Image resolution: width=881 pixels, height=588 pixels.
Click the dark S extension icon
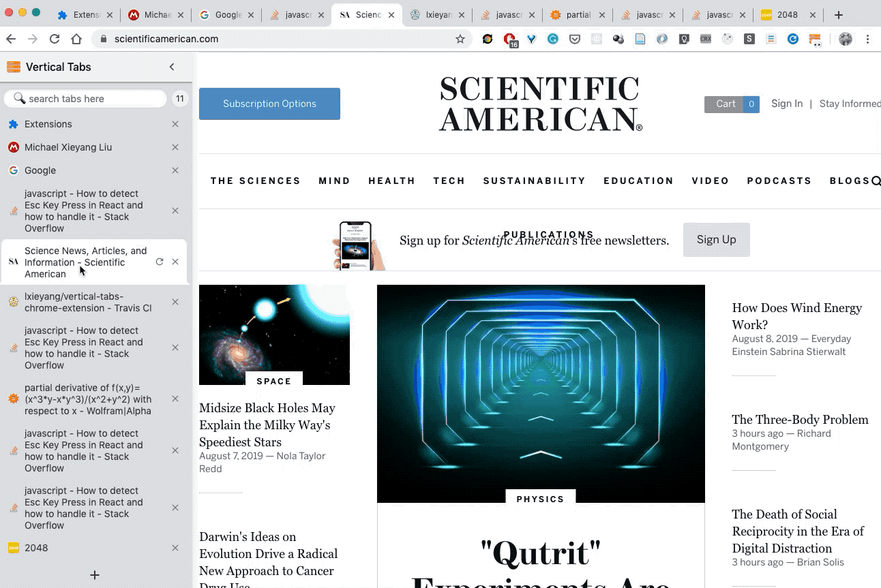(749, 39)
